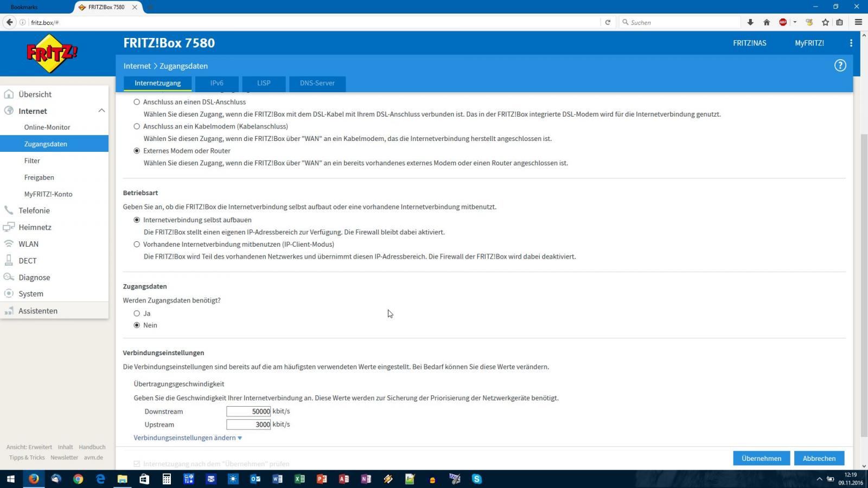Switch to the DNS-Server tab
868x488 pixels.
(x=317, y=83)
